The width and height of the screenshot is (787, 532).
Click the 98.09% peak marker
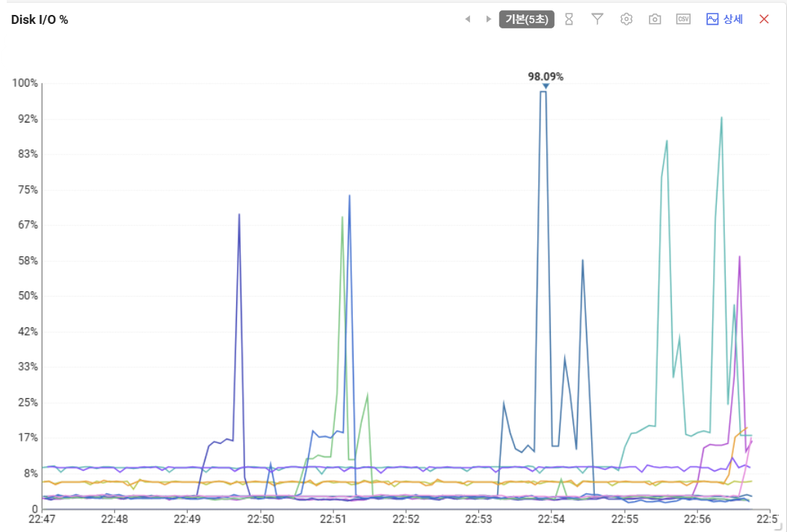pyautogui.click(x=546, y=86)
